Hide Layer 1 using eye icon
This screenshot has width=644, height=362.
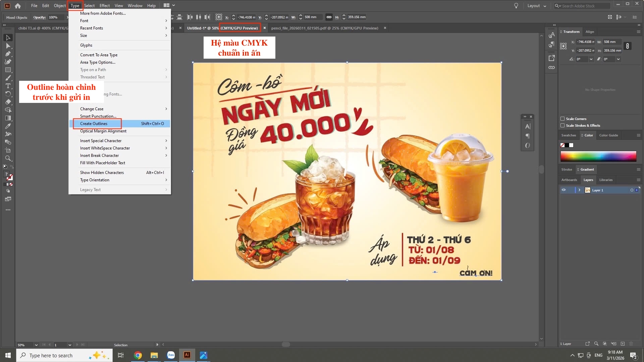click(x=563, y=190)
